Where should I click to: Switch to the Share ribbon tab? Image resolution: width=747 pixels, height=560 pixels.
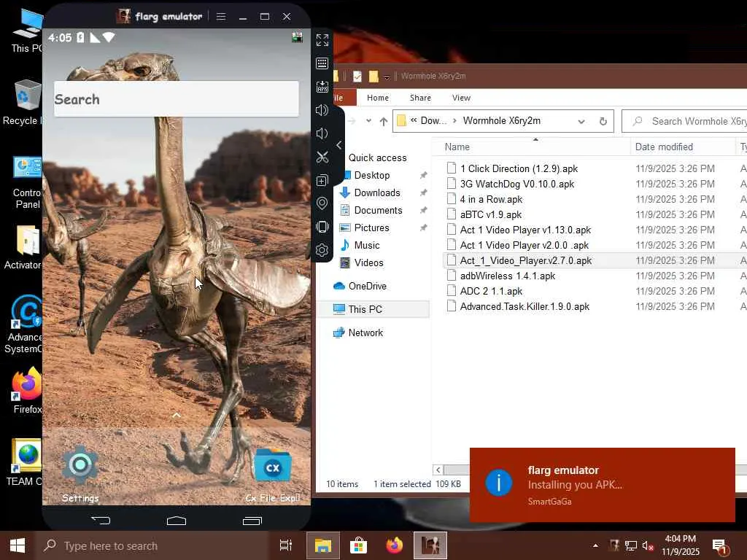[420, 98]
